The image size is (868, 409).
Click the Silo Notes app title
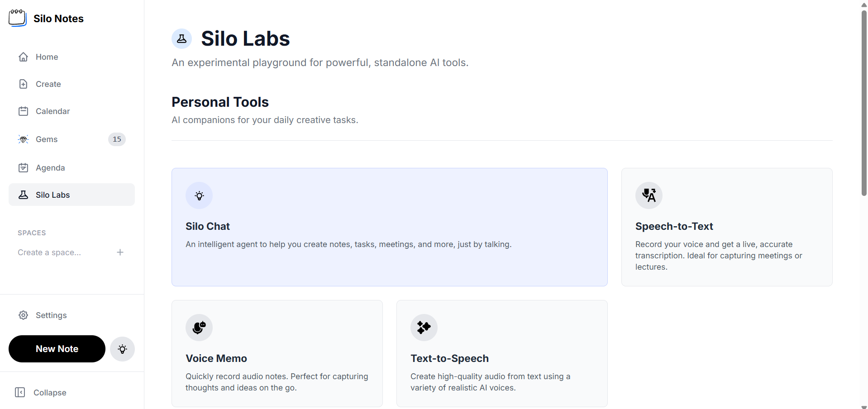tap(58, 19)
